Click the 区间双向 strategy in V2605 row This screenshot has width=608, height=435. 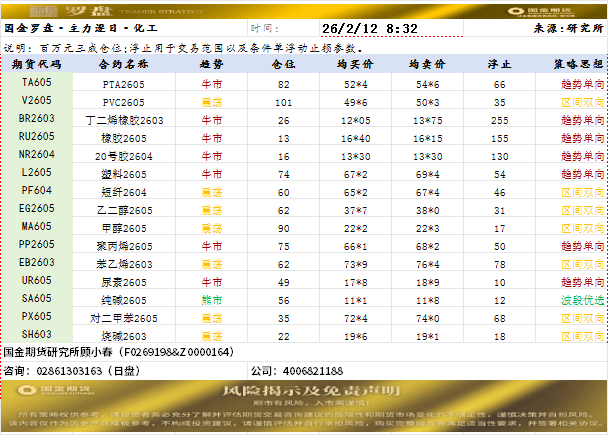[582, 102]
